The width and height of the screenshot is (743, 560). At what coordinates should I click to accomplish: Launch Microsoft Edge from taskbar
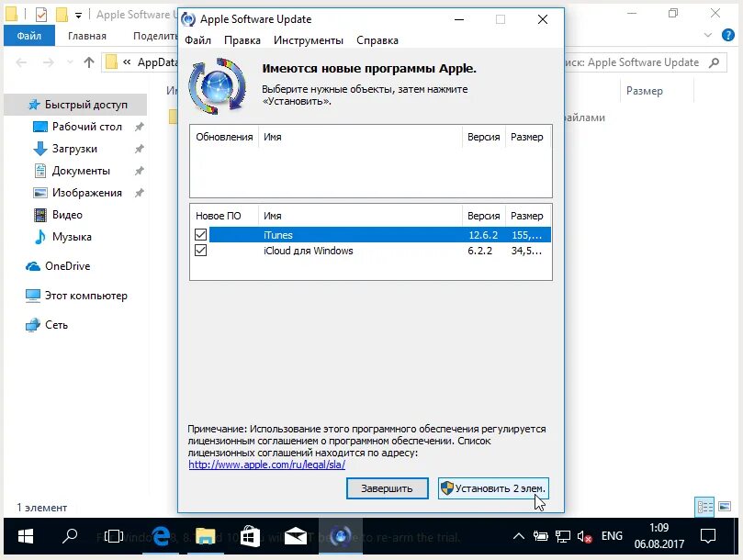click(x=161, y=536)
